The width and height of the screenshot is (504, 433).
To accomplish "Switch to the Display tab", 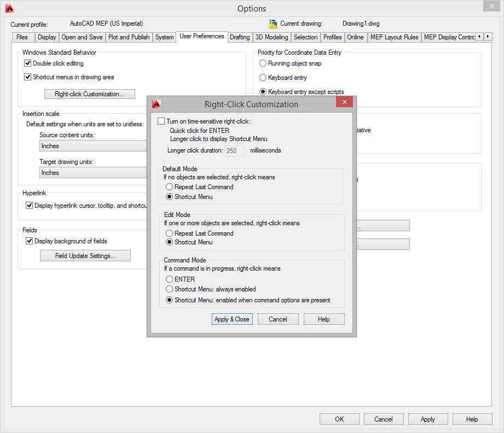I will [47, 37].
